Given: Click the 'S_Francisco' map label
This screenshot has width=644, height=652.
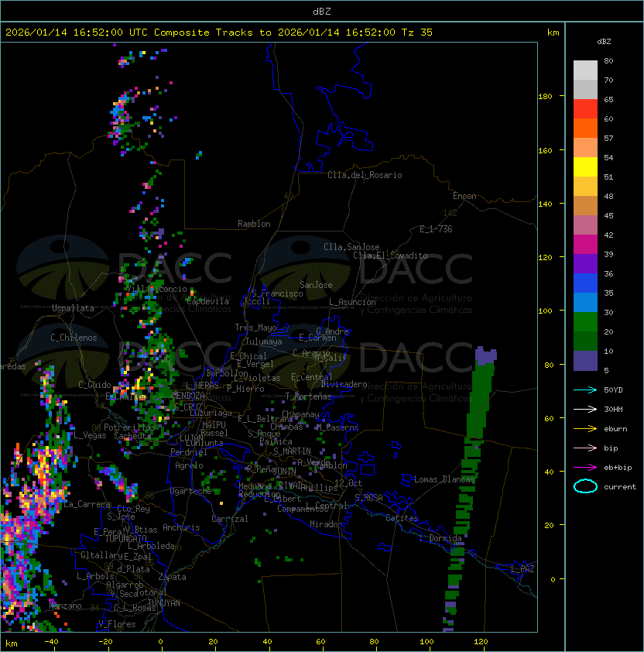Looking at the screenshot, I should coord(277,293).
